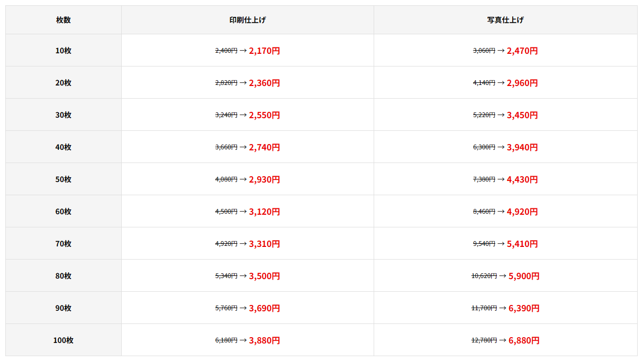The image size is (644, 363).
Task: Select the 100枚 row label
Action: (x=63, y=340)
